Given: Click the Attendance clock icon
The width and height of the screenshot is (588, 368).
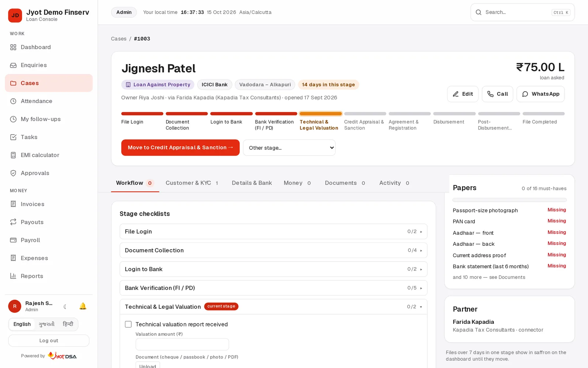Looking at the screenshot, I should tap(13, 101).
